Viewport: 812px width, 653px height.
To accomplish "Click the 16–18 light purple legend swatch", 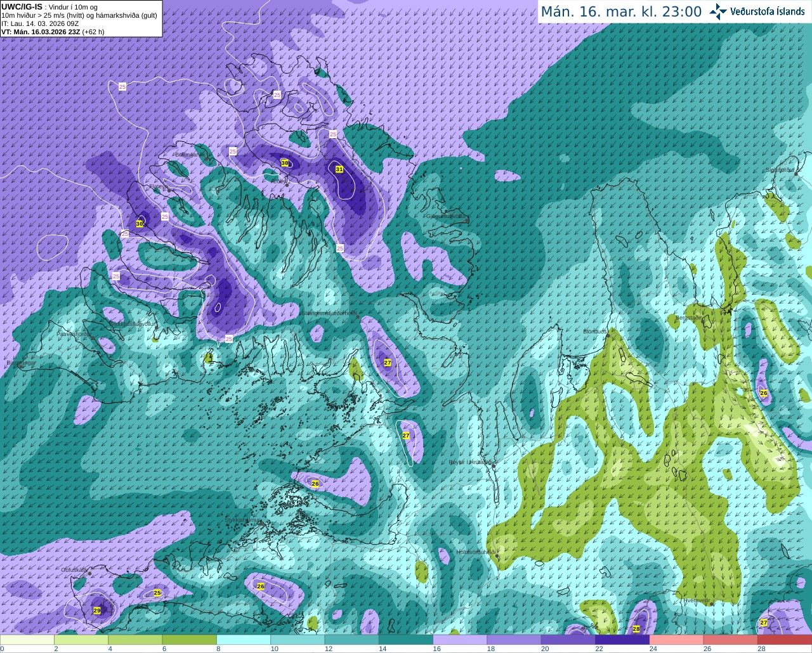I will [460, 640].
